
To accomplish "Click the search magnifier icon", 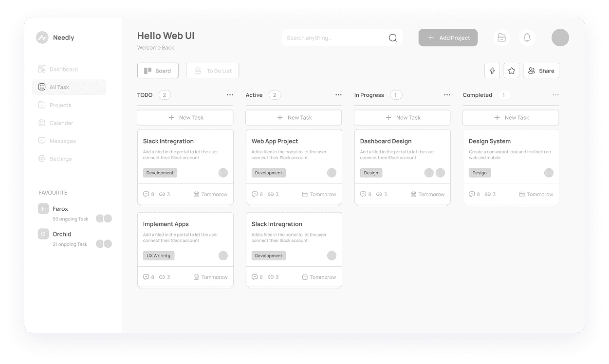I will (x=392, y=38).
